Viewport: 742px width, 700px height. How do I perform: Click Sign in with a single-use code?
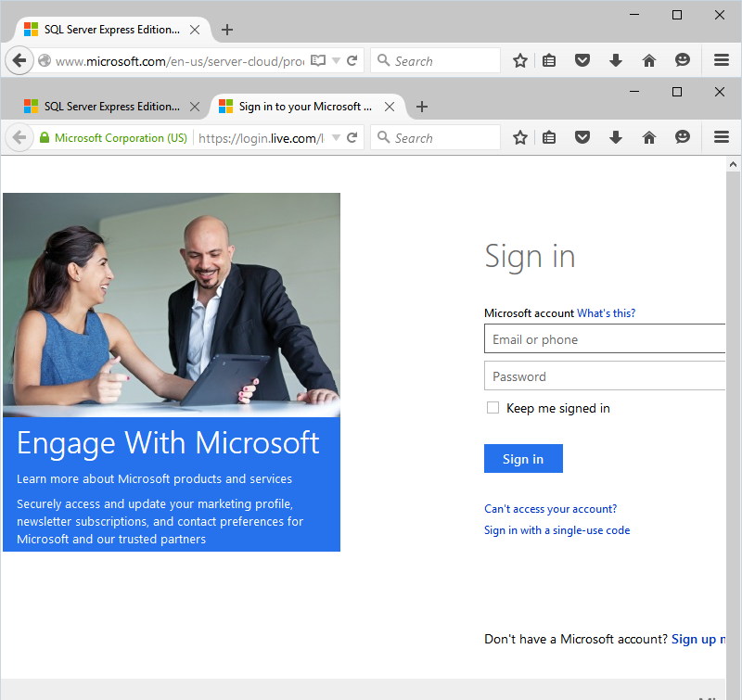[557, 530]
